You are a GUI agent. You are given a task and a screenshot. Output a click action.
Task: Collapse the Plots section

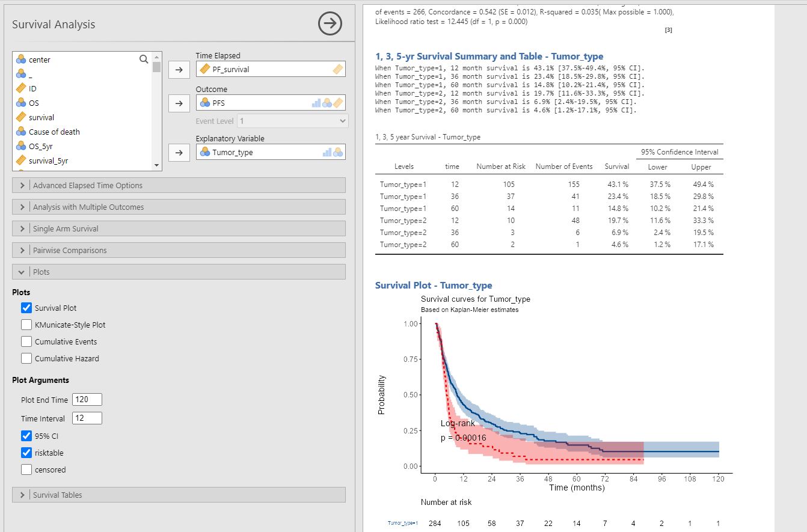[179, 272]
